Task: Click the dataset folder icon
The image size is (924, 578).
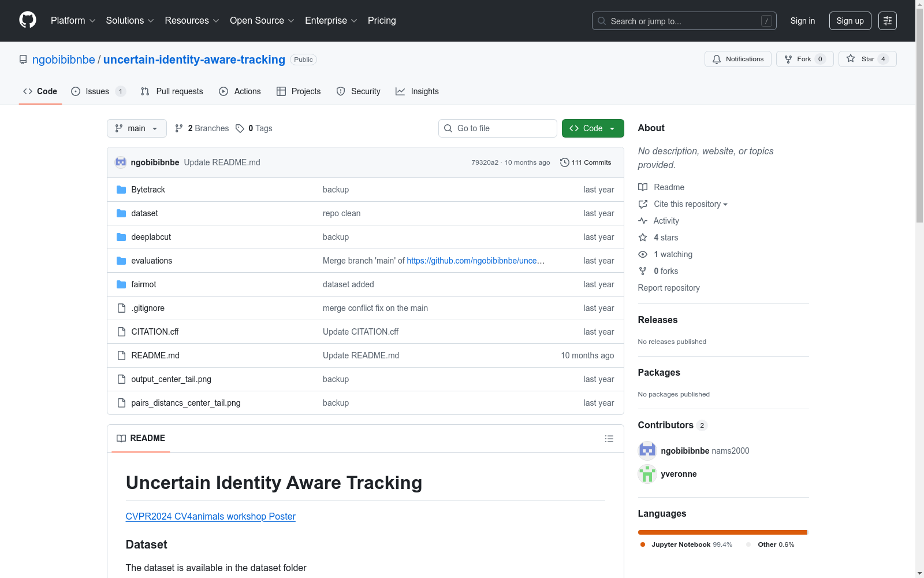Action: (x=121, y=213)
